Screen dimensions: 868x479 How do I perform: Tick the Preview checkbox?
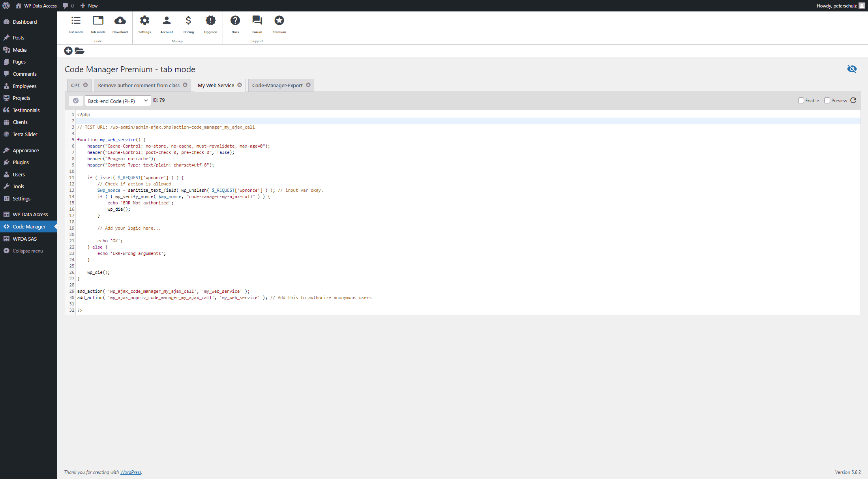tap(827, 101)
